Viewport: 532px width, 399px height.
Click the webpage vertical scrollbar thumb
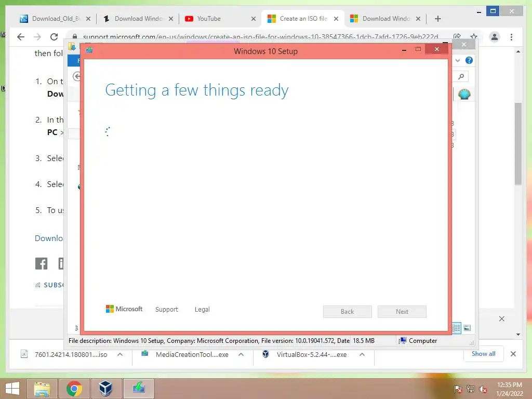518,143
